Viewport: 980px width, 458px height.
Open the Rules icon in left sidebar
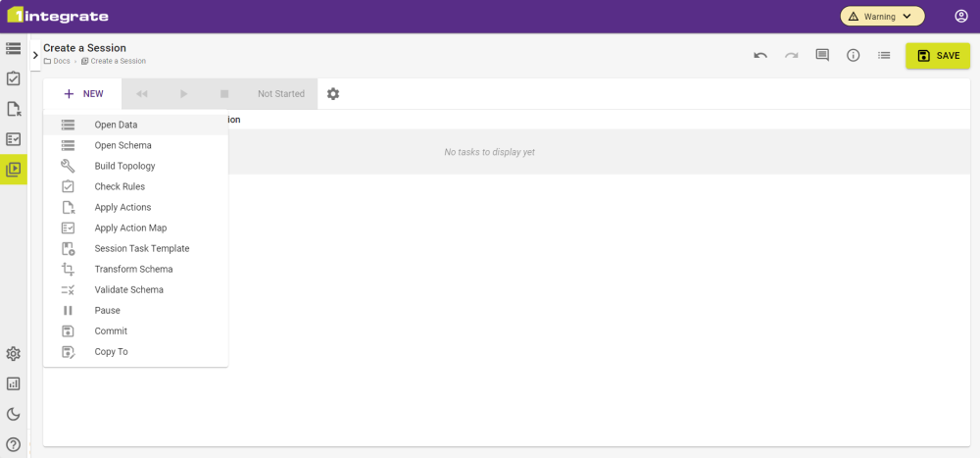[x=14, y=78]
